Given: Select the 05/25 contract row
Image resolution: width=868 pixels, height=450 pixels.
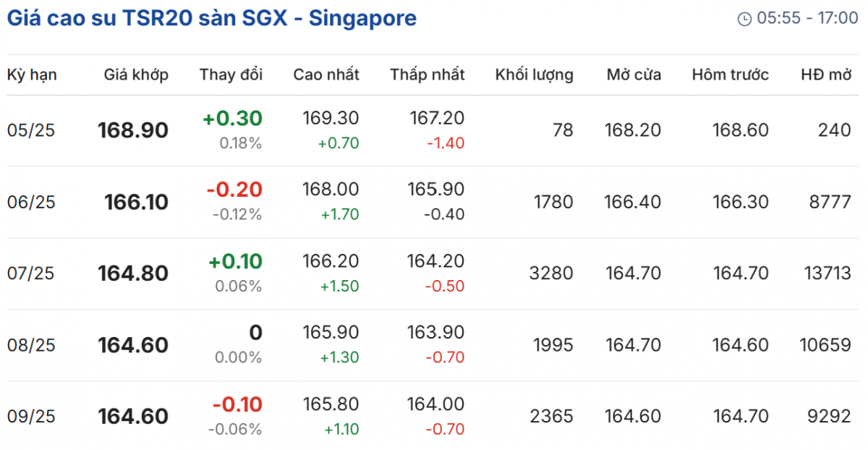Looking at the screenshot, I should point(31,131).
